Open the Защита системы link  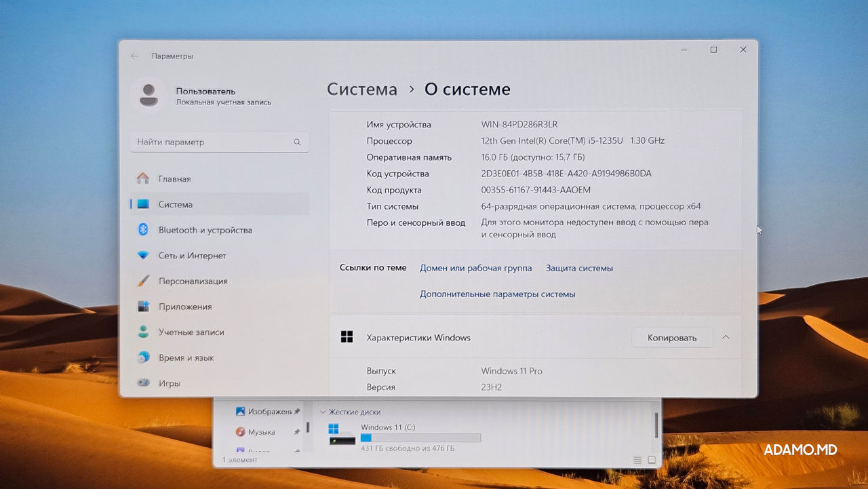pos(579,268)
